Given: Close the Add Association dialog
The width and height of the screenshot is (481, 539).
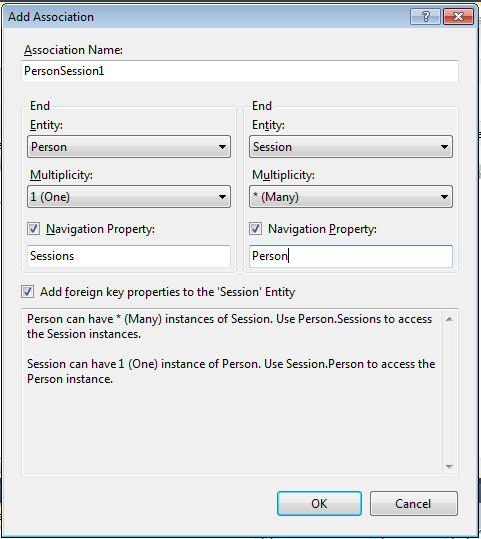Looking at the screenshot, I should click(458, 16).
